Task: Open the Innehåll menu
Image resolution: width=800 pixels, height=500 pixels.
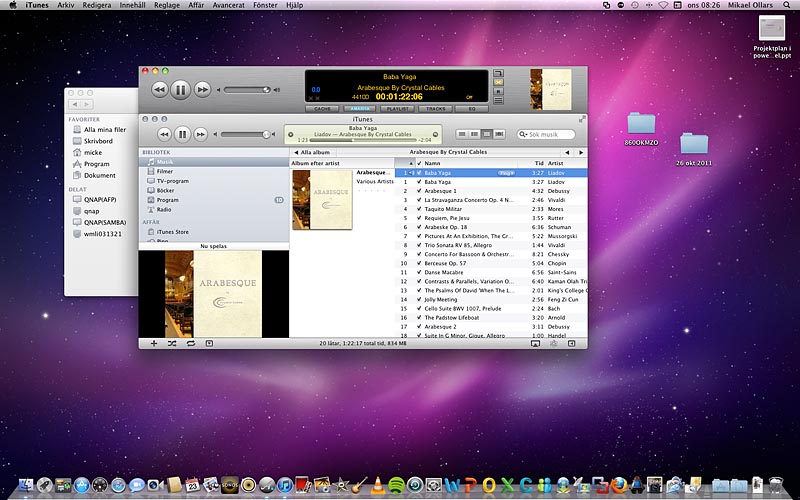Action: pyautogui.click(x=132, y=5)
